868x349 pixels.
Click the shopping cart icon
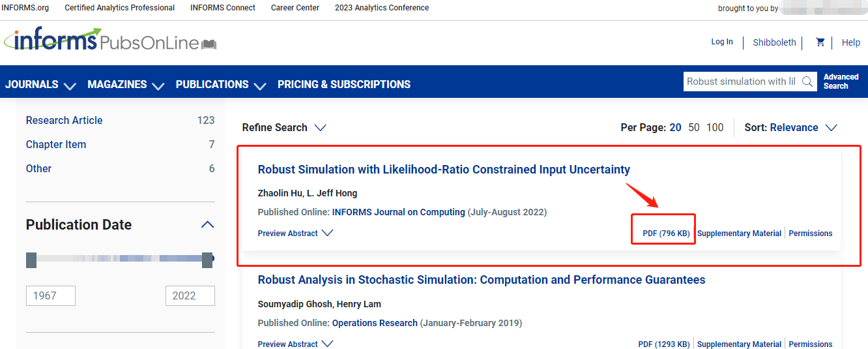tap(820, 42)
